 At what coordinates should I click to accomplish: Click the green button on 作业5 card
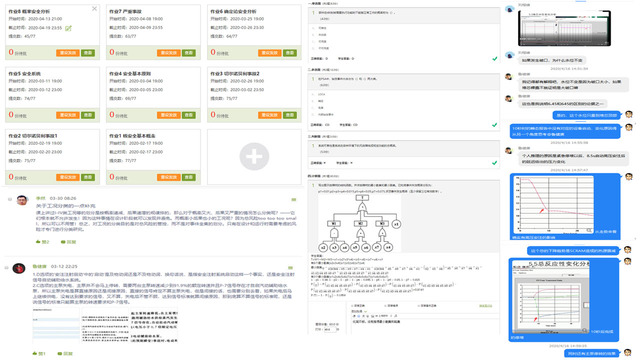pos(88,115)
